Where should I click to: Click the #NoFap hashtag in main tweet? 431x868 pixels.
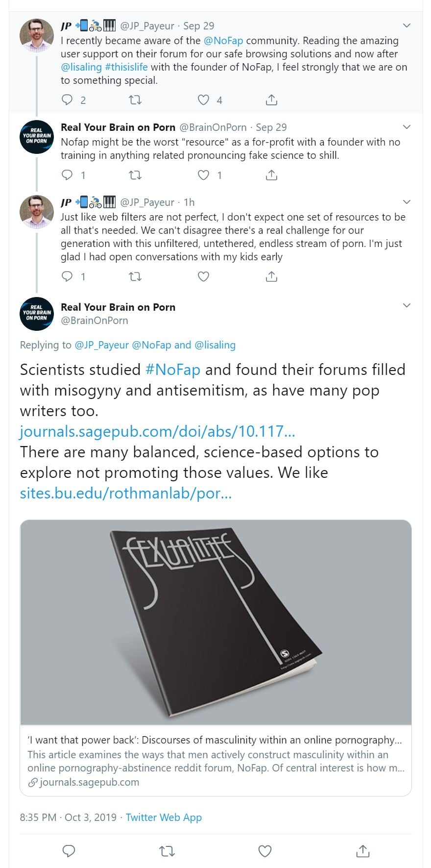coord(173,370)
